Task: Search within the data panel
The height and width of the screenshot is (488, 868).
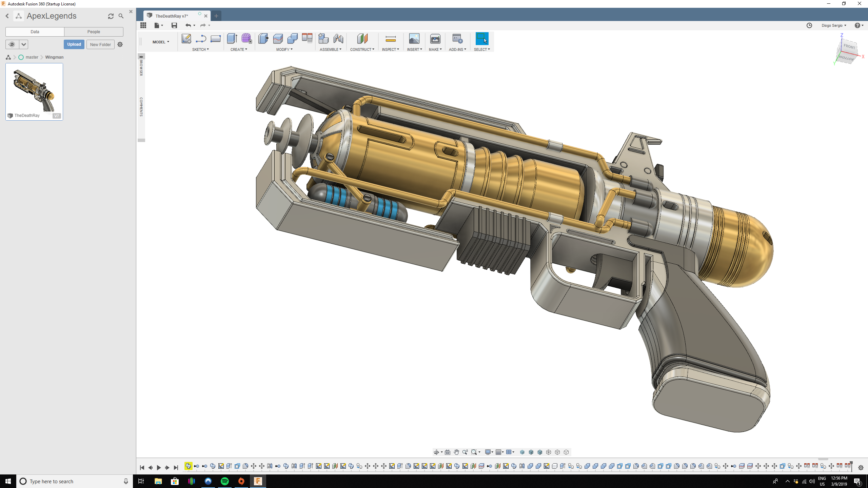Action: coord(121,16)
